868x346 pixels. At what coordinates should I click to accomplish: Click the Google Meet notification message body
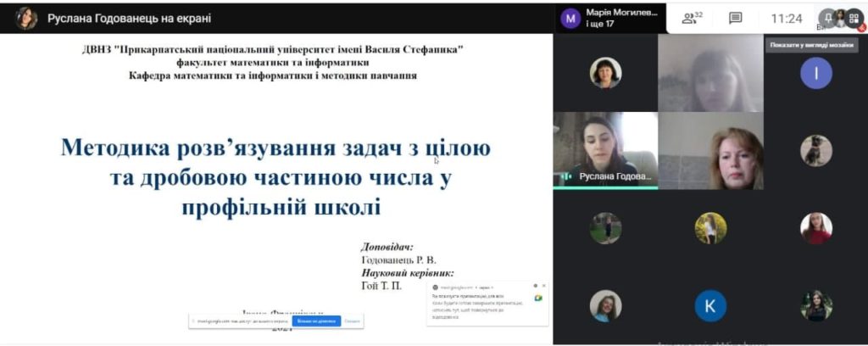tap(477, 307)
